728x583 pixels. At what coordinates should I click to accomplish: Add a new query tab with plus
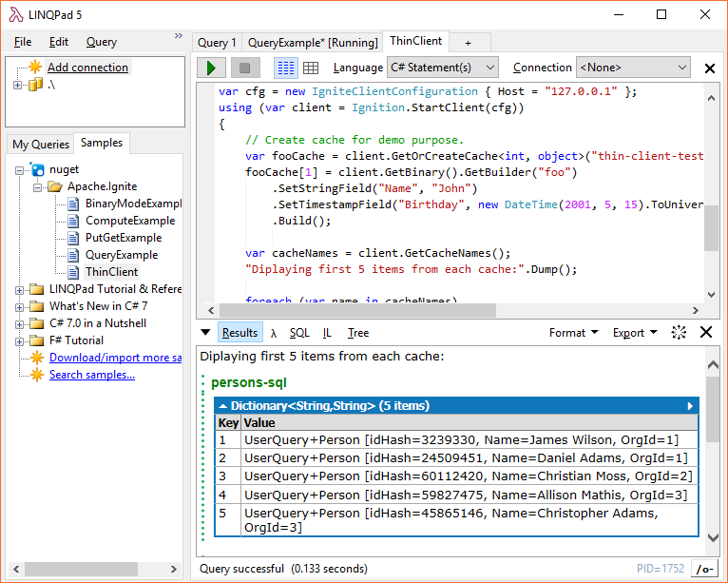tap(468, 43)
